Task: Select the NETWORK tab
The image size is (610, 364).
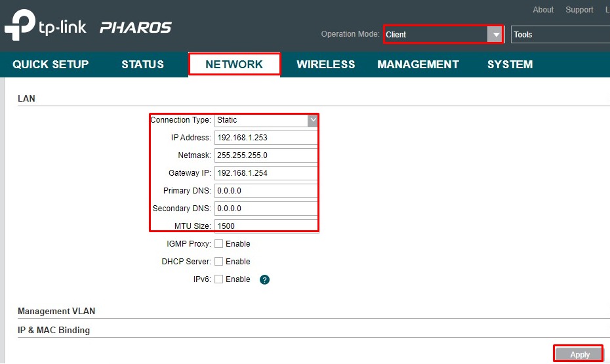Action: [234, 64]
